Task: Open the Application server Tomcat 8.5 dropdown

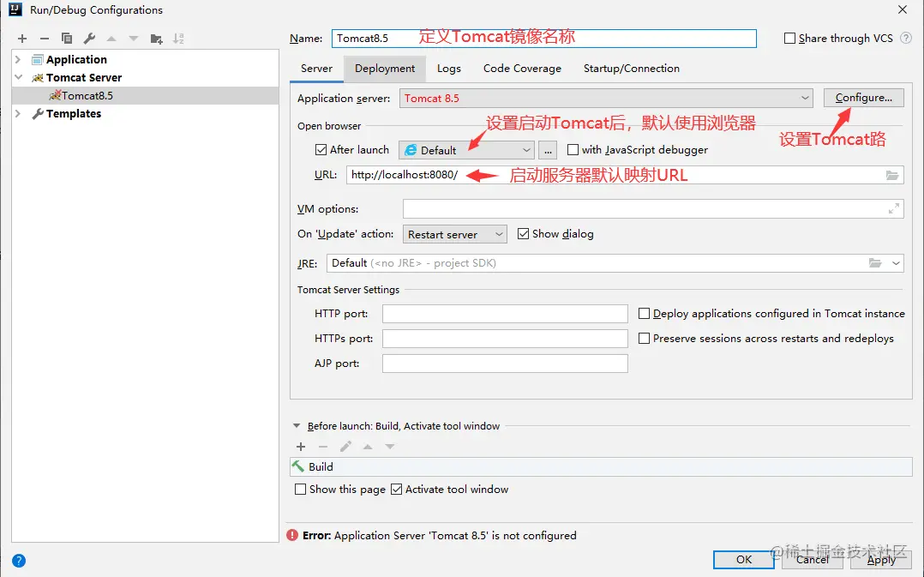Action: (606, 98)
